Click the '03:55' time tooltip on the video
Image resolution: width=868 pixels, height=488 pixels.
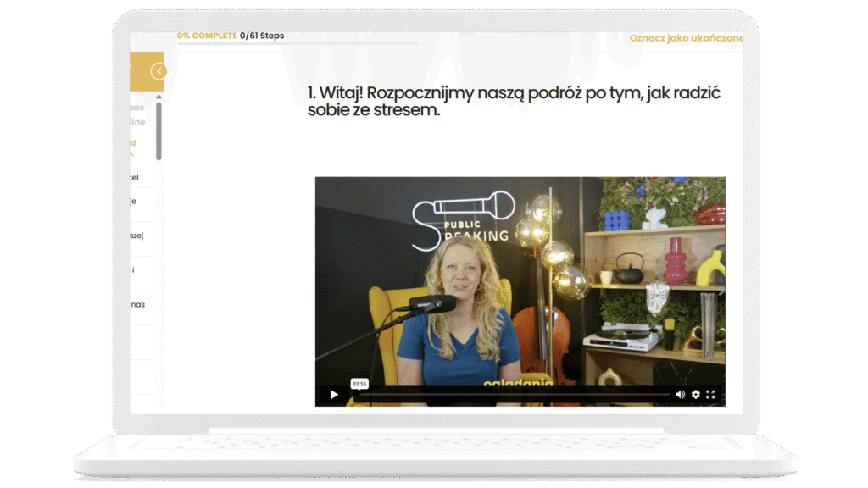359,384
